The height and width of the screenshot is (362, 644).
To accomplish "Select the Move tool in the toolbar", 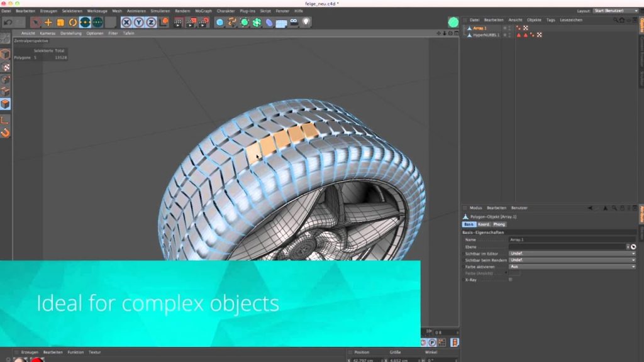I will pyautogui.click(x=48, y=22).
